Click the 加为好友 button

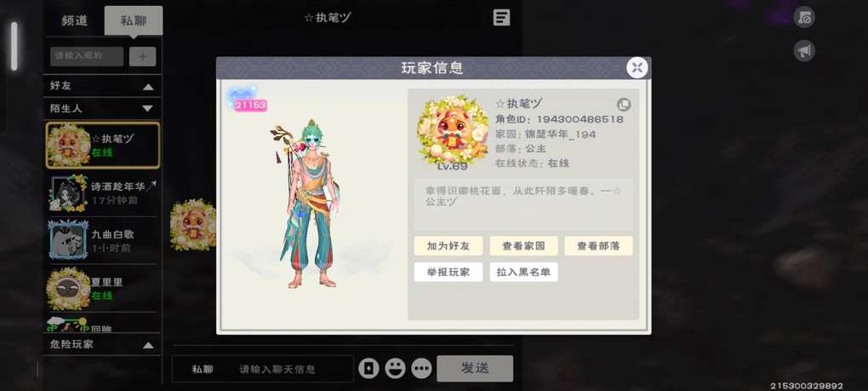point(448,246)
